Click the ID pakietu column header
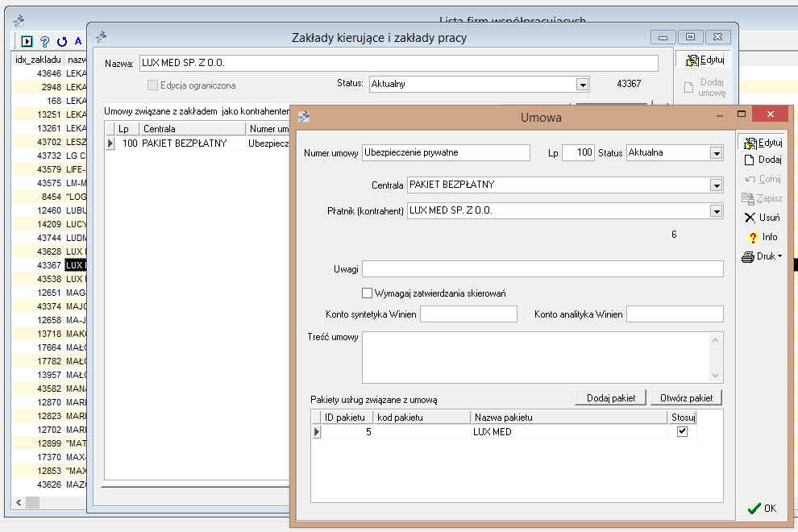This screenshot has width=798, height=532. pos(347,418)
